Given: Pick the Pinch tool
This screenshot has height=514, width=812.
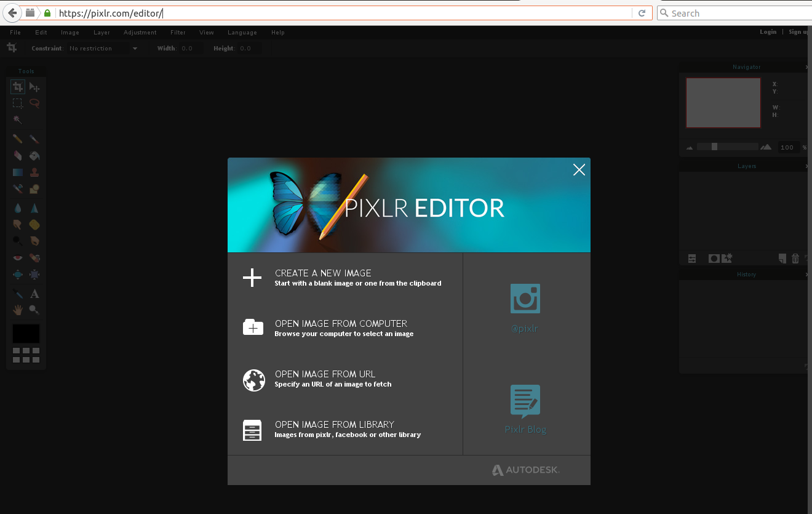Looking at the screenshot, I should point(34,274).
